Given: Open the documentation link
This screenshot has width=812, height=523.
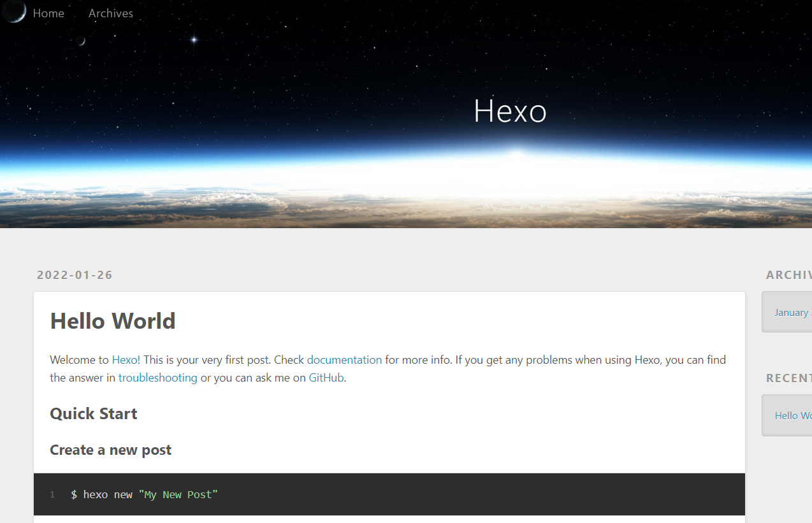Looking at the screenshot, I should click(344, 360).
